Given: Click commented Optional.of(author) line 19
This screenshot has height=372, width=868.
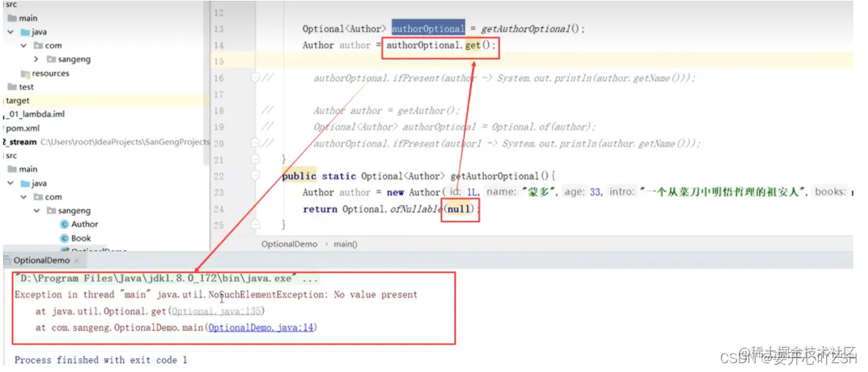Looking at the screenshot, I should click(x=455, y=127).
